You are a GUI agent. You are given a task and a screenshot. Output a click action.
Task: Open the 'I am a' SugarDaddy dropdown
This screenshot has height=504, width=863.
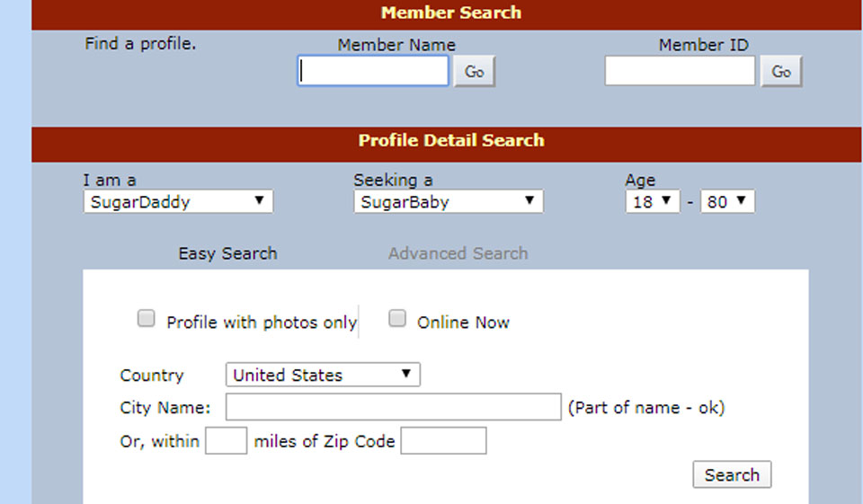click(x=178, y=202)
